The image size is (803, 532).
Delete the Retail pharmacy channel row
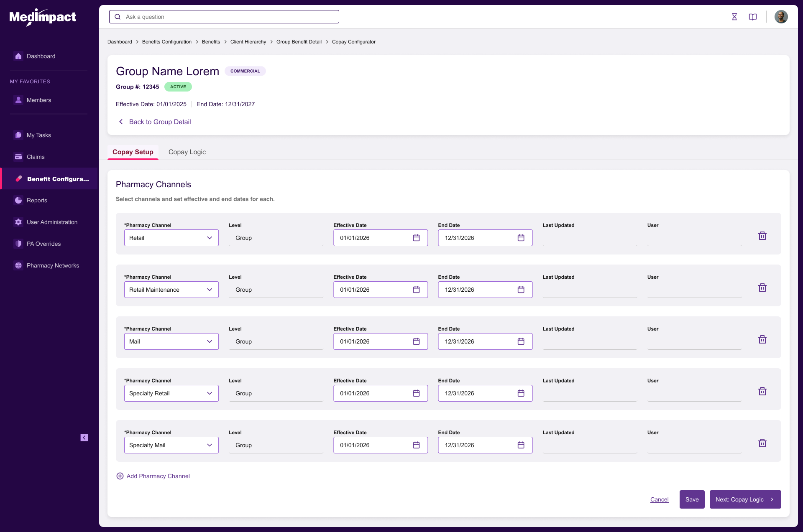(x=762, y=236)
